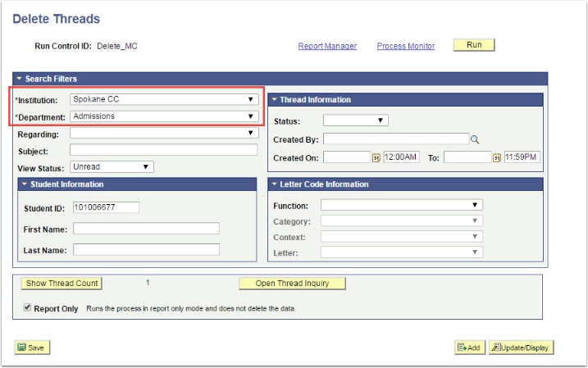Viewport: 588px width, 368px height.
Task: Collapse the Search Filters section
Action: 20,79
